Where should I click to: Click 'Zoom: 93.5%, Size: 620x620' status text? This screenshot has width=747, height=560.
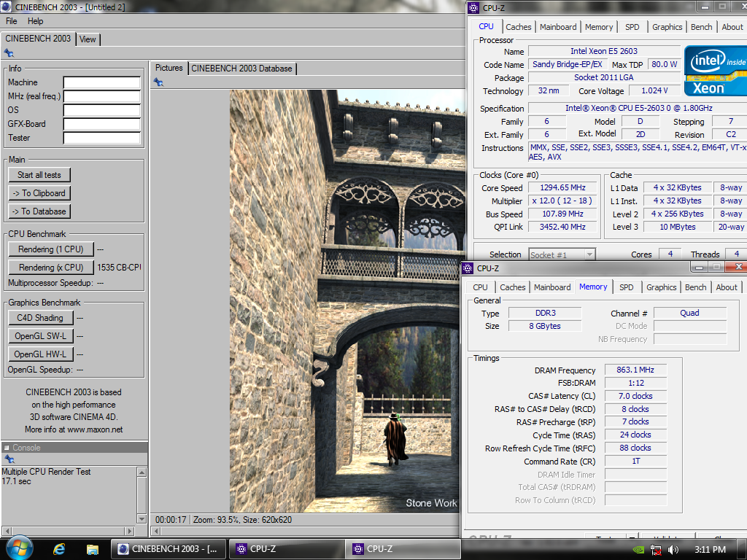(242, 519)
